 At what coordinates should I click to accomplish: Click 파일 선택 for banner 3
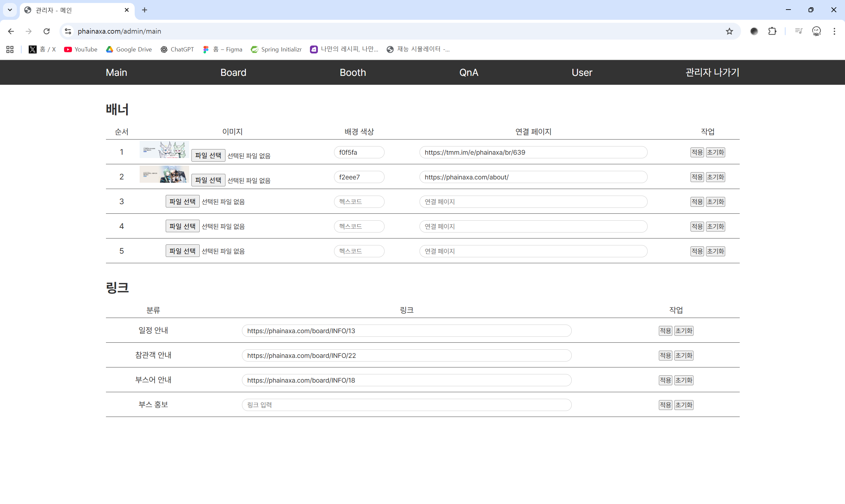coord(183,202)
